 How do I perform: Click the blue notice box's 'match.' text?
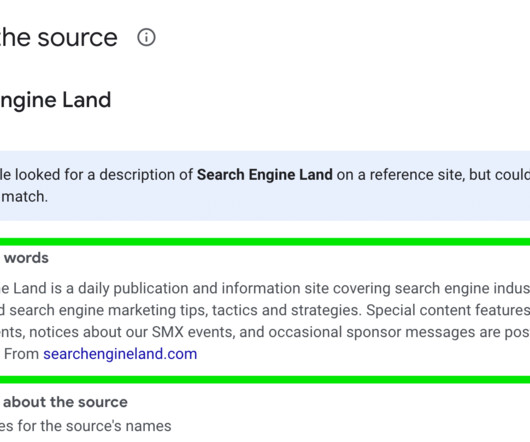[24, 196]
